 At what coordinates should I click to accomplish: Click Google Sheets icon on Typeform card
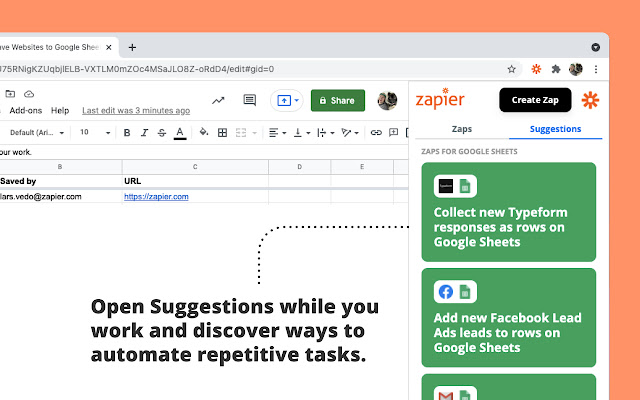[465, 186]
